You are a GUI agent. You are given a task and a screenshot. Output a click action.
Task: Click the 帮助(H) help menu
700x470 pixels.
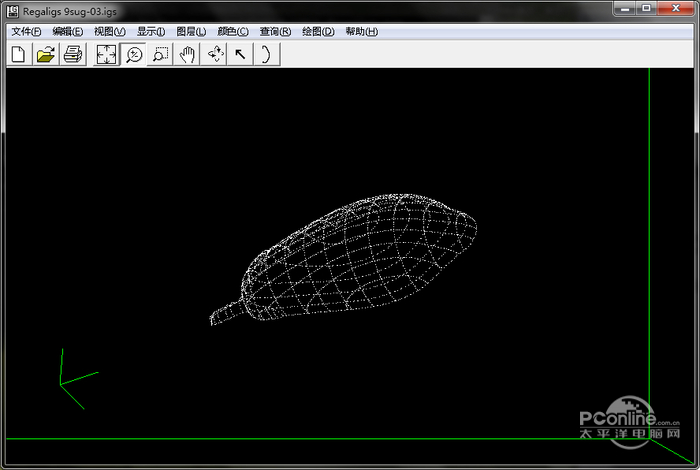(x=361, y=31)
